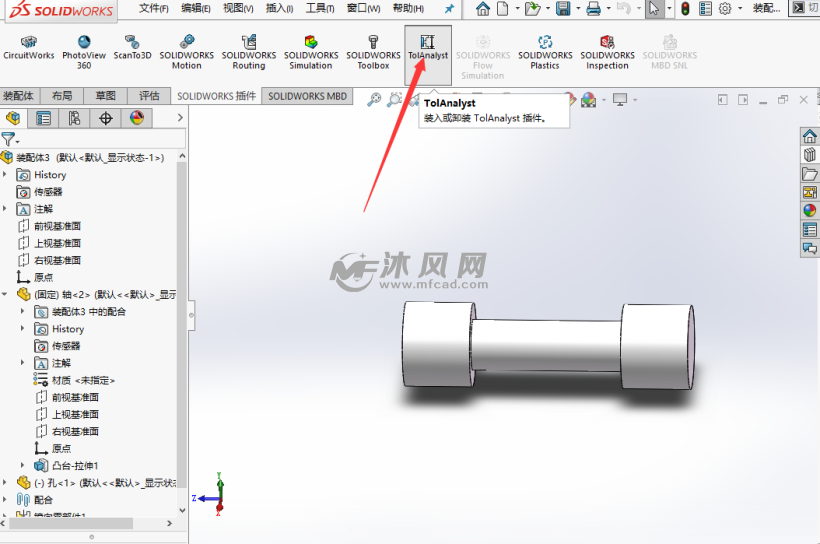Expand the (-) 孔<1> component
This screenshot has height=544, width=820.
pyautogui.click(x=5, y=482)
